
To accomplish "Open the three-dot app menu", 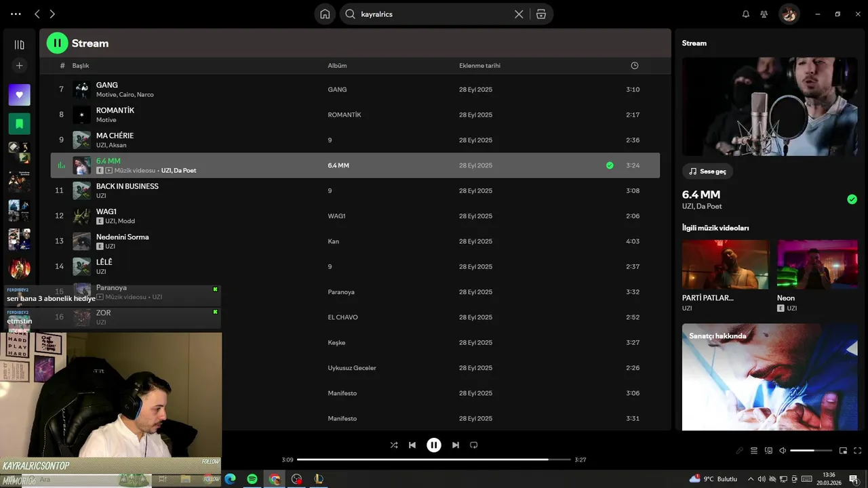I will [16, 14].
